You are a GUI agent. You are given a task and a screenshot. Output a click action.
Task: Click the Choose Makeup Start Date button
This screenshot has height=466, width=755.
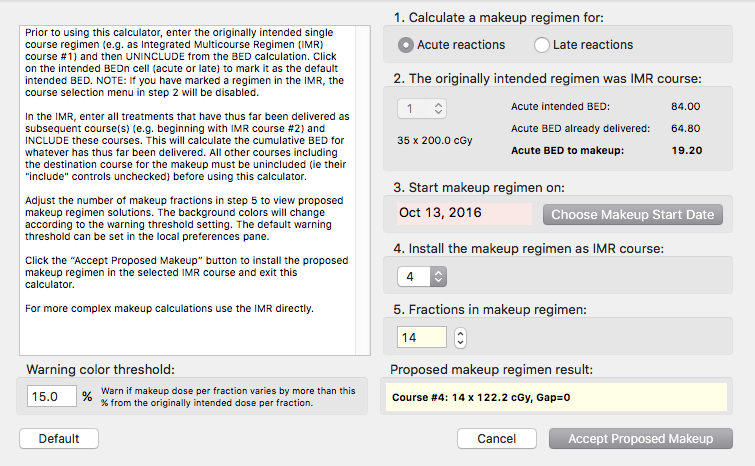point(632,214)
